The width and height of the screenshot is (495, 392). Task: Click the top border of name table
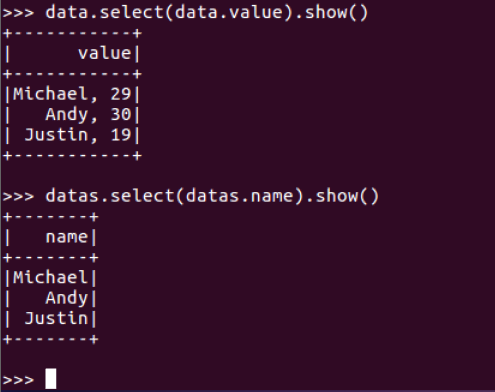[51, 217]
